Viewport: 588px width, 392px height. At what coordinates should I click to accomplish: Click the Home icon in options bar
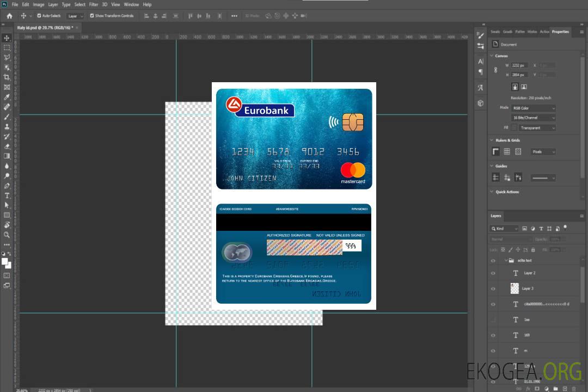[x=9, y=16]
